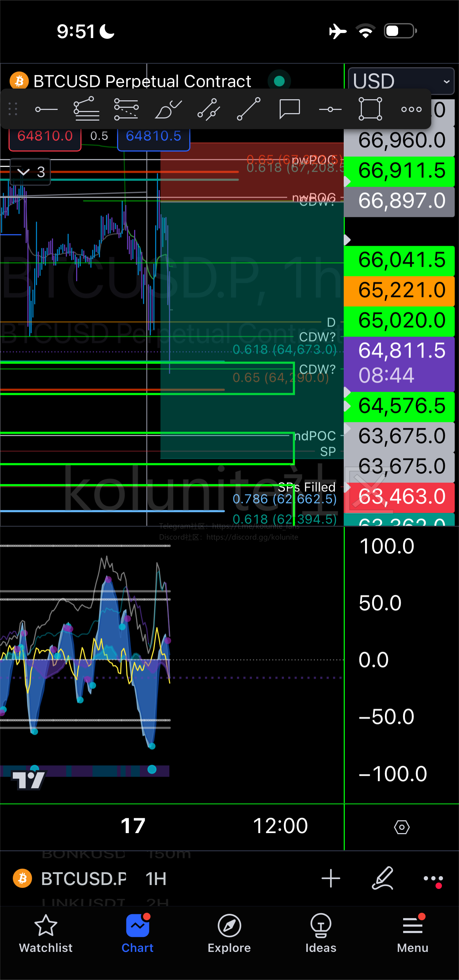Open the drawing pencil tool
The height and width of the screenshot is (980, 459).
(382, 878)
